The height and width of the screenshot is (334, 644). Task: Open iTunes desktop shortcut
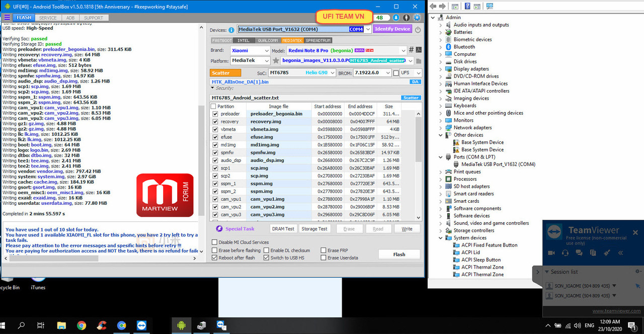click(x=38, y=283)
